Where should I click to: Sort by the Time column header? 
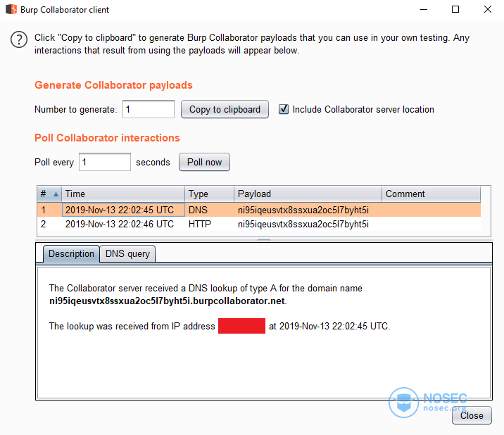click(x=123, y=194)
